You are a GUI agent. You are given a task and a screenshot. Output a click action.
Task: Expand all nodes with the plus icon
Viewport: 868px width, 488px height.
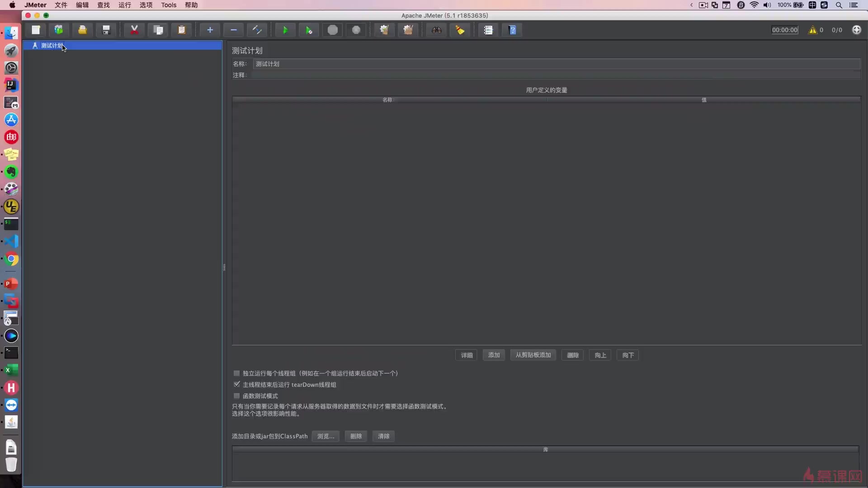pyautogui.click(x=210, y=30)
